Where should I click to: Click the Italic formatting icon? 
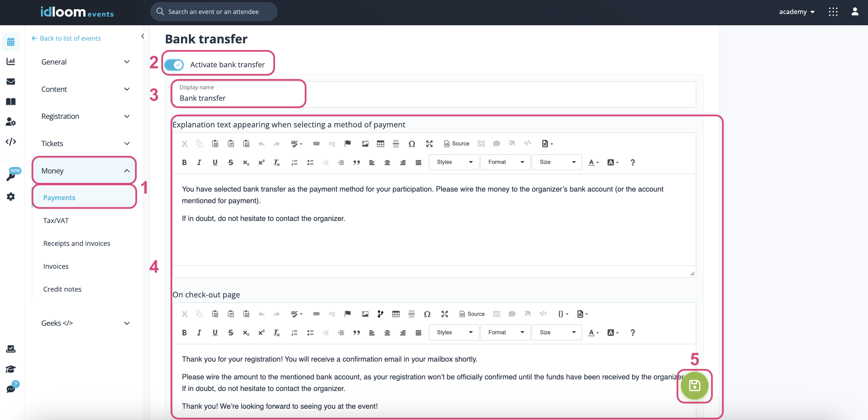click(x=199, y=162)
